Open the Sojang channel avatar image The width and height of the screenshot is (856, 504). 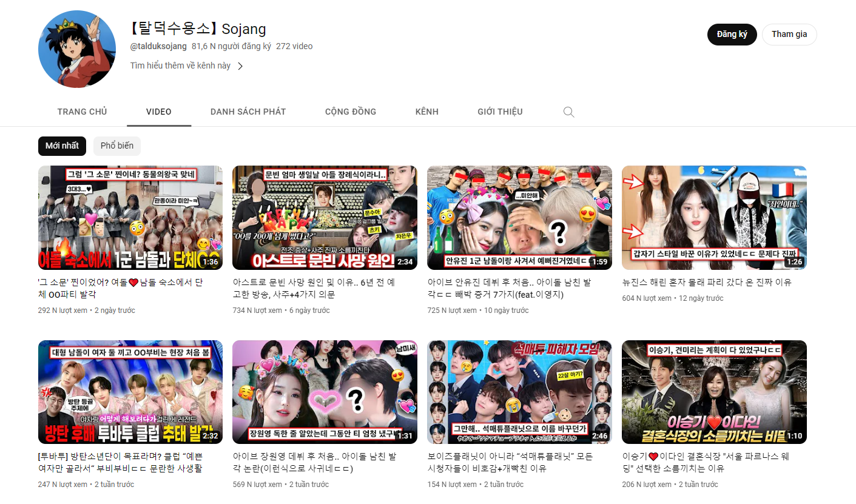click(77, 49)
